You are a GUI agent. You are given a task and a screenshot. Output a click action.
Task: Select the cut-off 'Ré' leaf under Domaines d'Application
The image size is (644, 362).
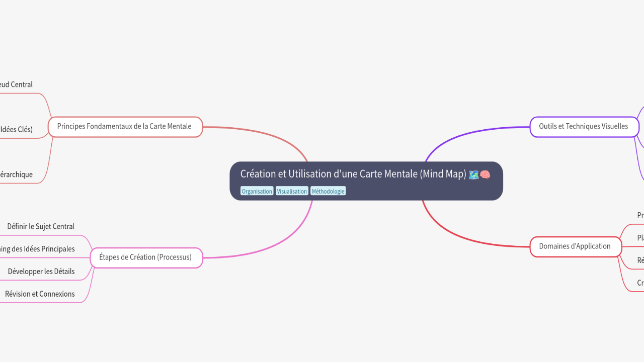(x=640, y=260)
